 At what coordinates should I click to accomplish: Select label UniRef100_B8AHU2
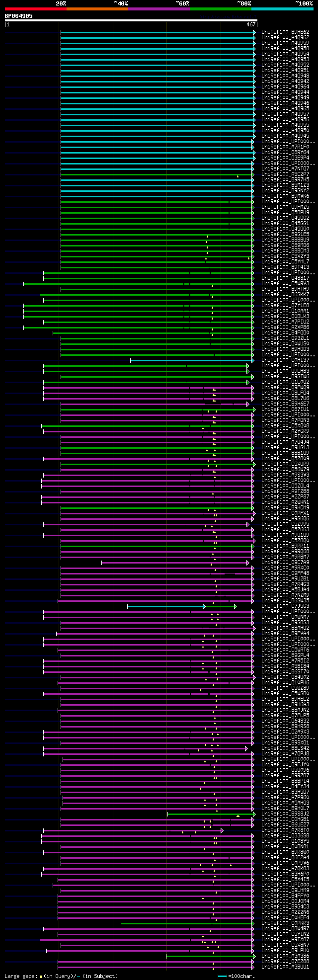tap(285, 628)
